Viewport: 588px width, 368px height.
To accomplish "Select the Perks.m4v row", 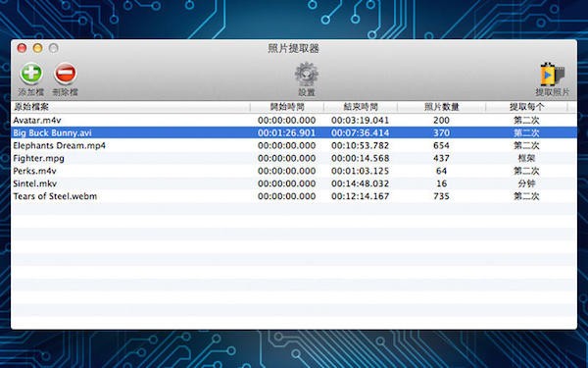I will click(x=294, y=171).
